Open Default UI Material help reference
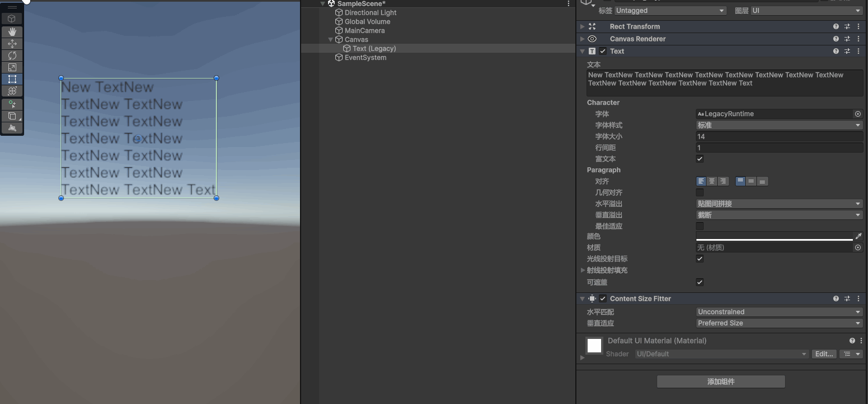Viewport: 868px width, 404px height. tap(852, 341)
